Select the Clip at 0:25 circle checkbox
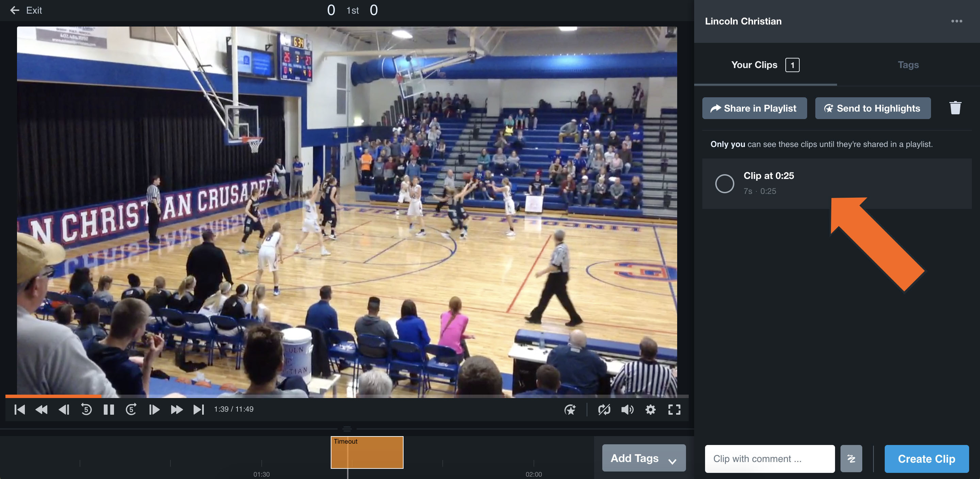 click(x=724, y=183)
